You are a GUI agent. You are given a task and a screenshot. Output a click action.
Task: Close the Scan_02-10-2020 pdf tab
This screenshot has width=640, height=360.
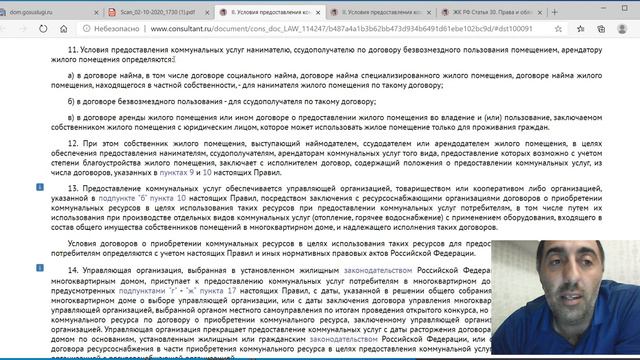point(207,13)
